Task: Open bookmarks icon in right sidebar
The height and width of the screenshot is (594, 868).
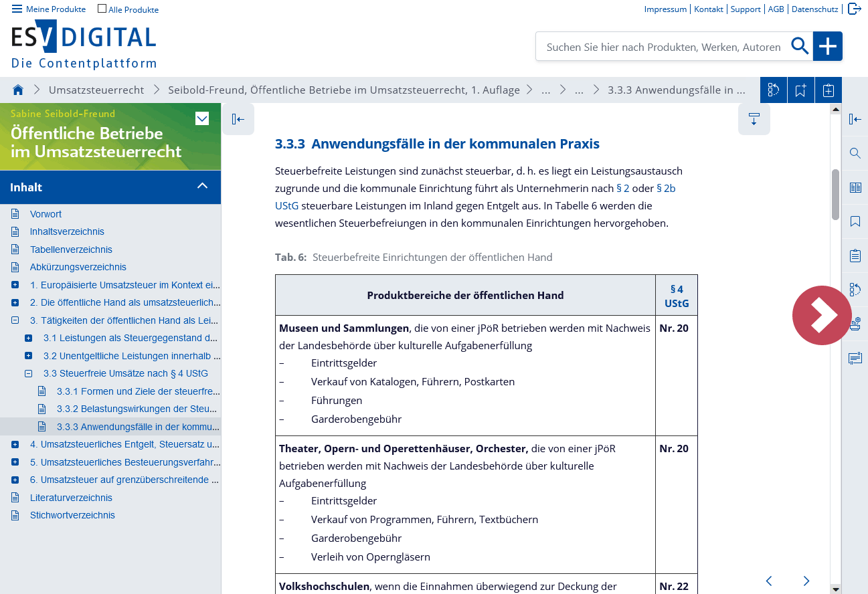Action: click(855, 221)
